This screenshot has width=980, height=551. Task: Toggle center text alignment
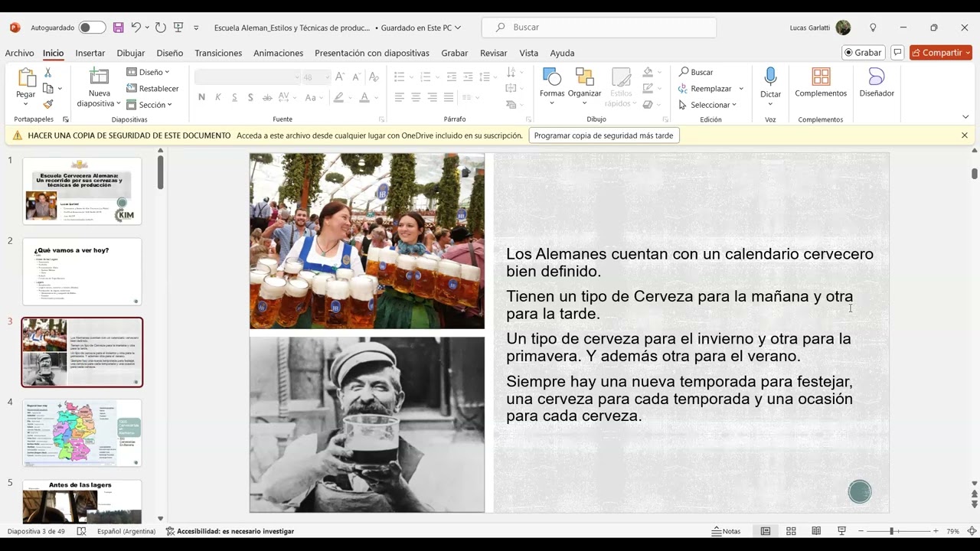coord(416,97)
